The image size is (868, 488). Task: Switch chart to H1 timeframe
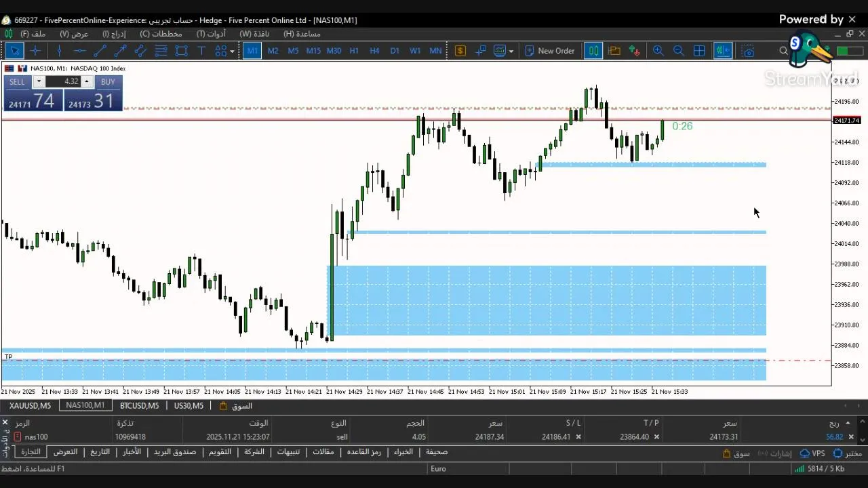pos(354,51)
